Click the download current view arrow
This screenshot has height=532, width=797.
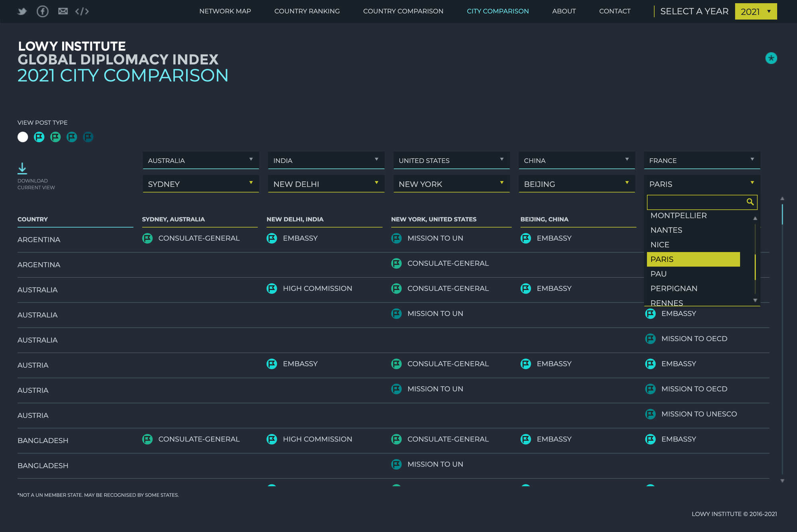(x=22, y=168)
